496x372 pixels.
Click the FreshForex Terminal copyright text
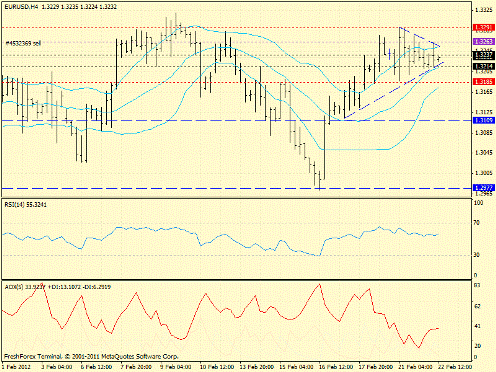tap(91, 357)
